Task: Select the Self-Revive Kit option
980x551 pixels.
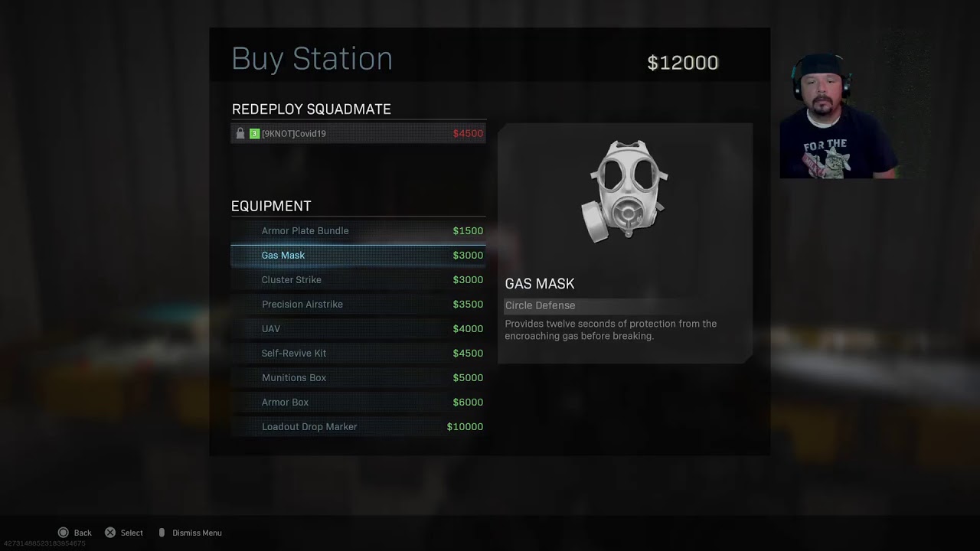Action: click(358, 353)
